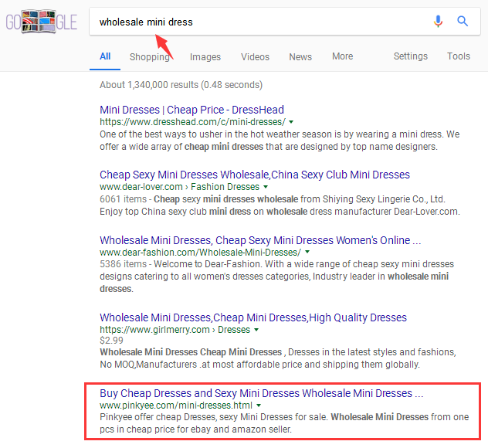
Task: Open the Videos tab
Action: point(255,57)
